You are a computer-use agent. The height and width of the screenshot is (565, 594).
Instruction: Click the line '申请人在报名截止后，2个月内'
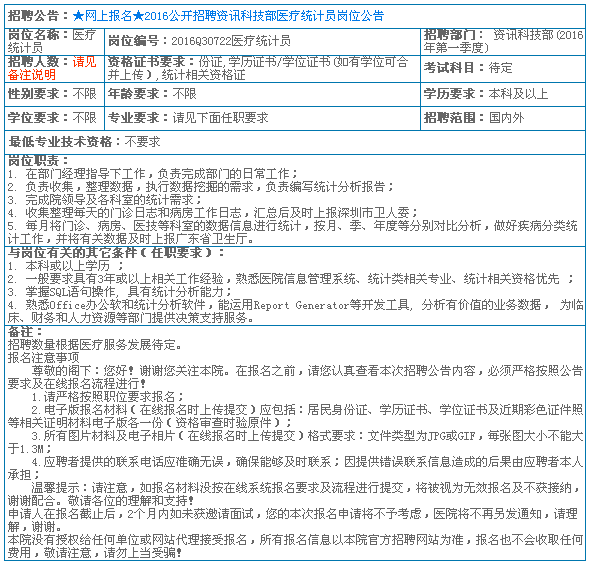292,520
